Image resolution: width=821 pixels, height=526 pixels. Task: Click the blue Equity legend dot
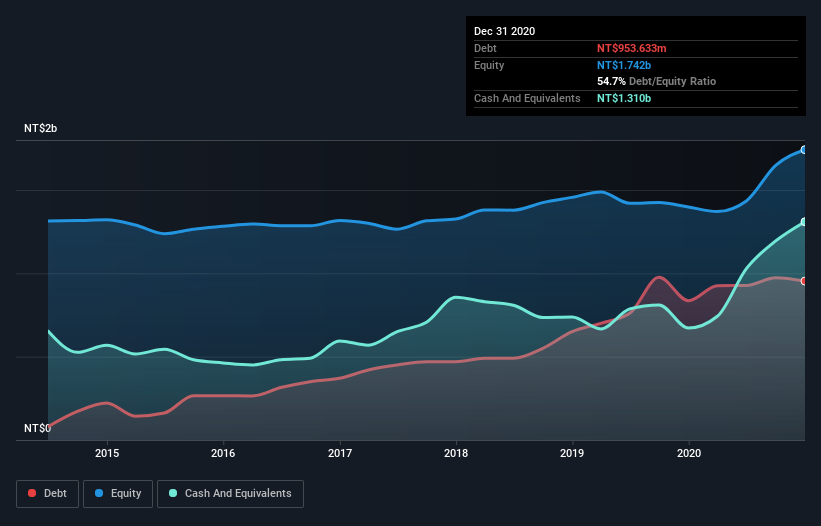pyautogui.click(x=99, y=493)
